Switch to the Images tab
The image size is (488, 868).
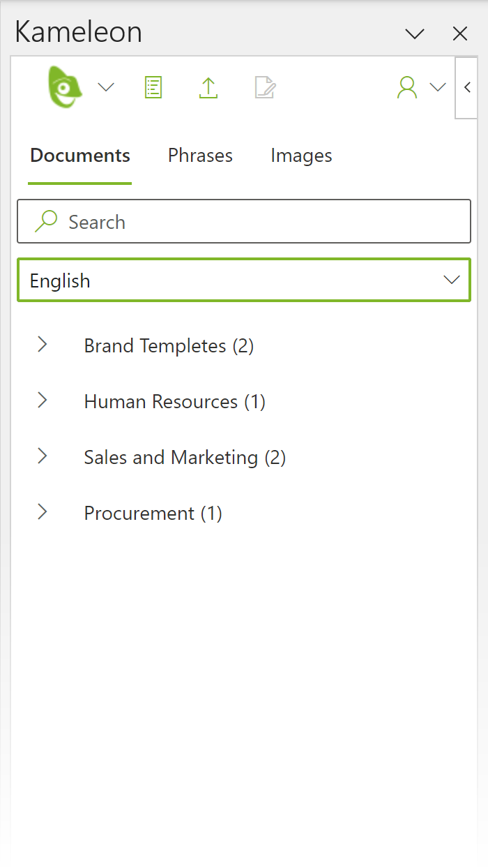[x=301, y=156]
